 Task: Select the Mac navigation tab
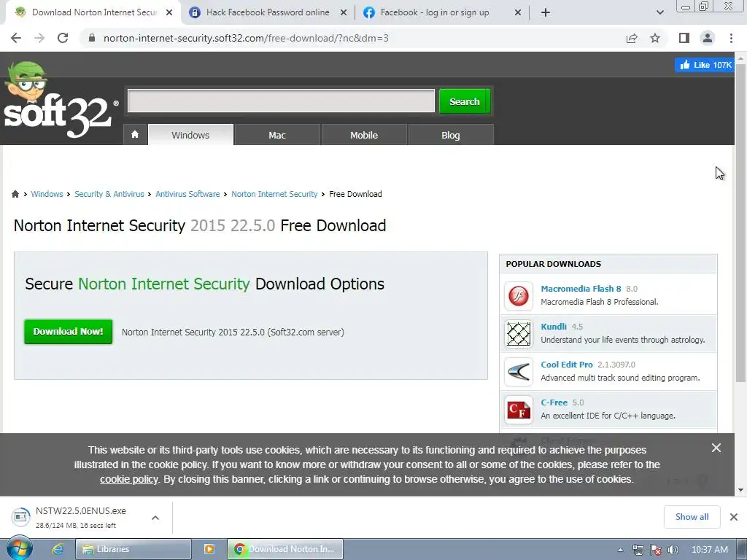click(277, 135)
